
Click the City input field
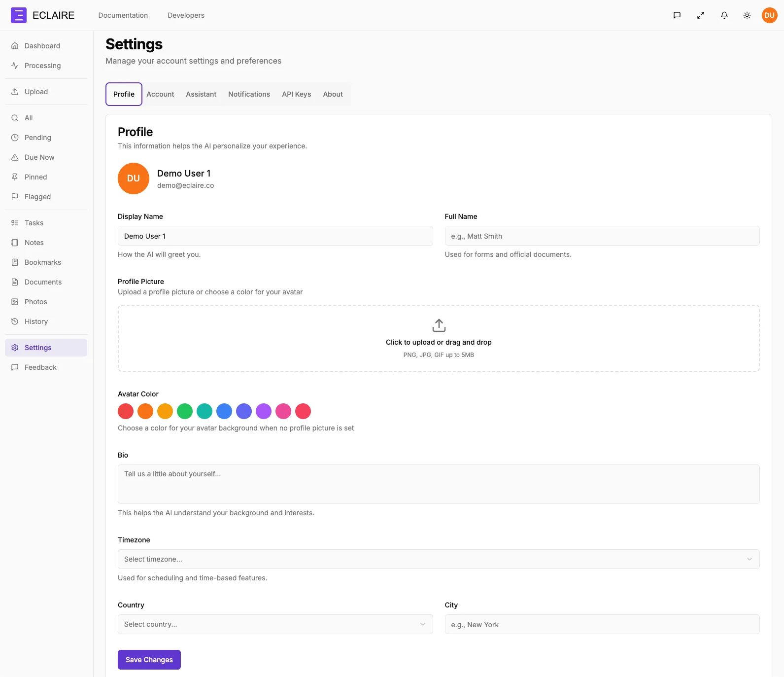(x=602, y=624)
